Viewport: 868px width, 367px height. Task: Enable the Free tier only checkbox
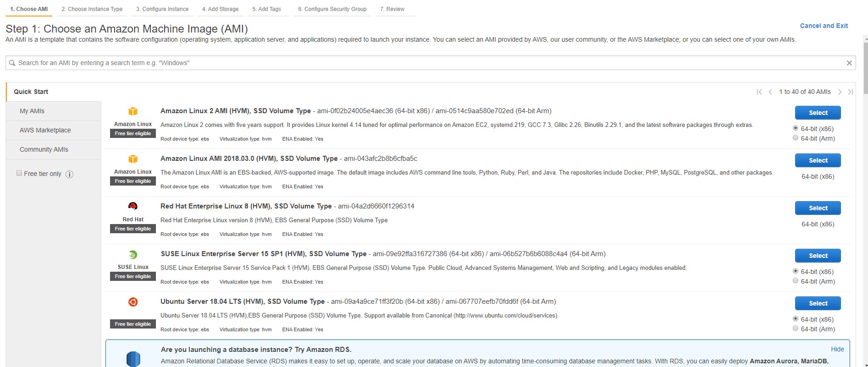[19, 173]
